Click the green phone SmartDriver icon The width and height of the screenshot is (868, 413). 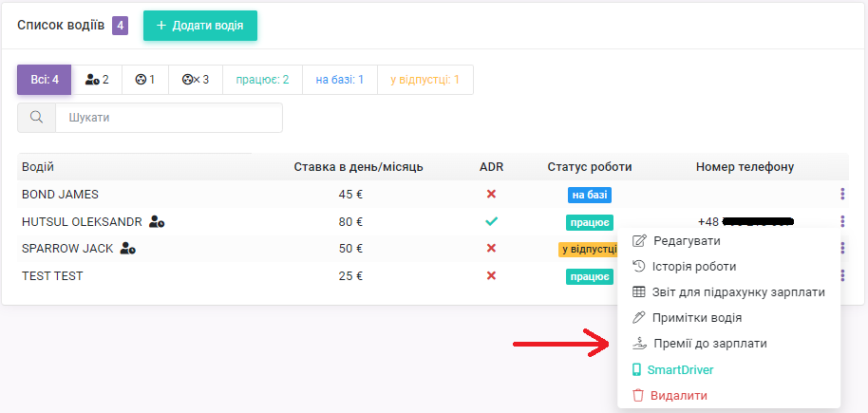click(x=636, y=370)
